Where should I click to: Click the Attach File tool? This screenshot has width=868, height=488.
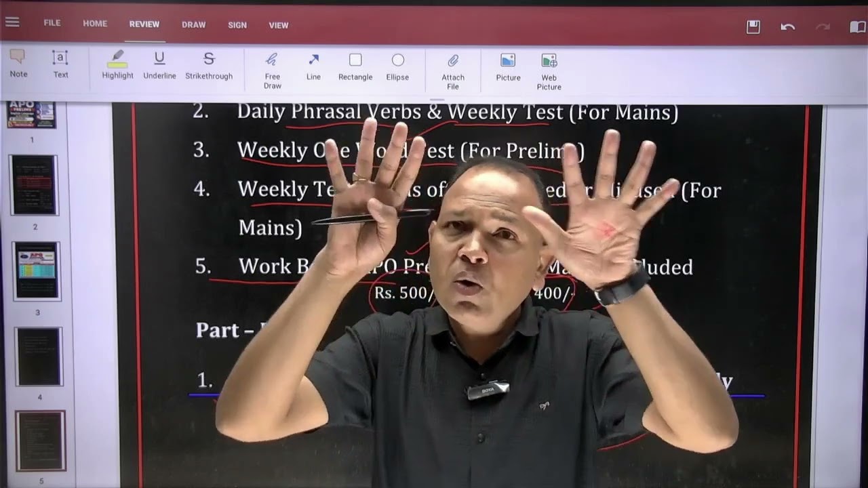tap(453, 72)
